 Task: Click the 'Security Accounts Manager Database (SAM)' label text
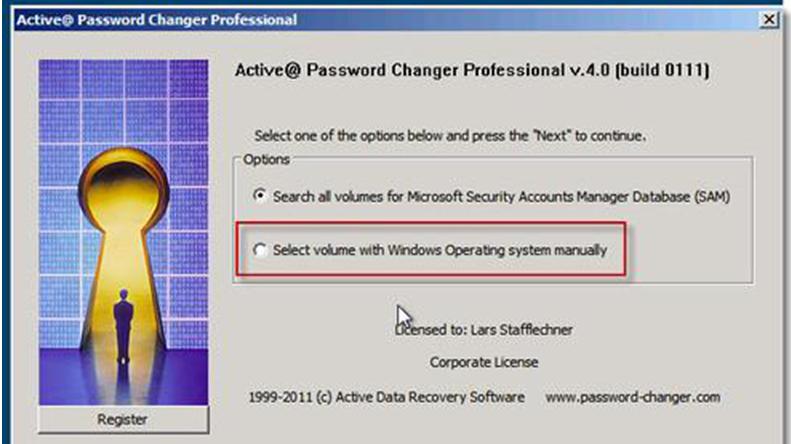coord(618,197)
